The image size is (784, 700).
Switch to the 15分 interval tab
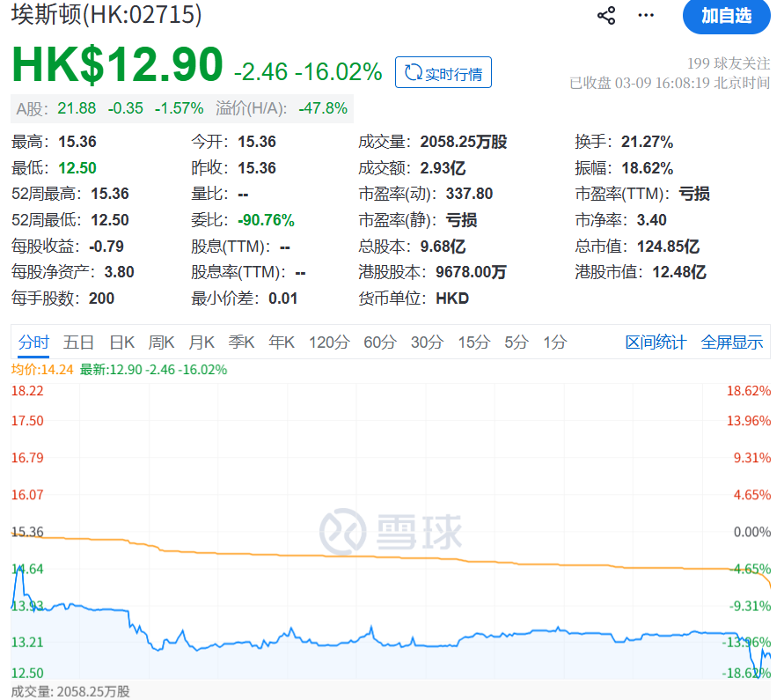[x=473, y=343]
